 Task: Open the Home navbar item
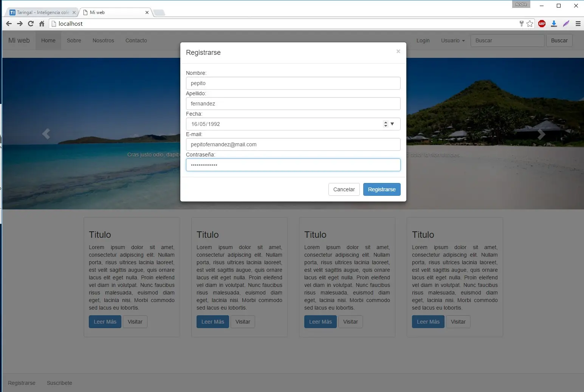point(48,40)
